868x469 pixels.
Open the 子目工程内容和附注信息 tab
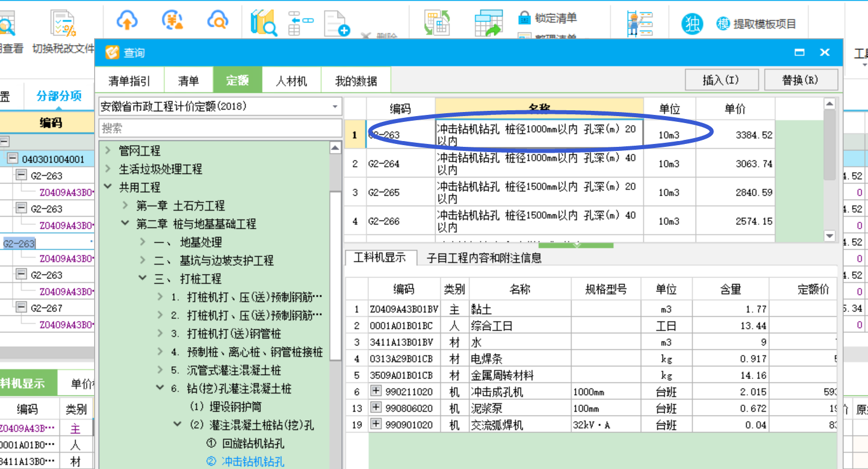click(x=484, y=258)
